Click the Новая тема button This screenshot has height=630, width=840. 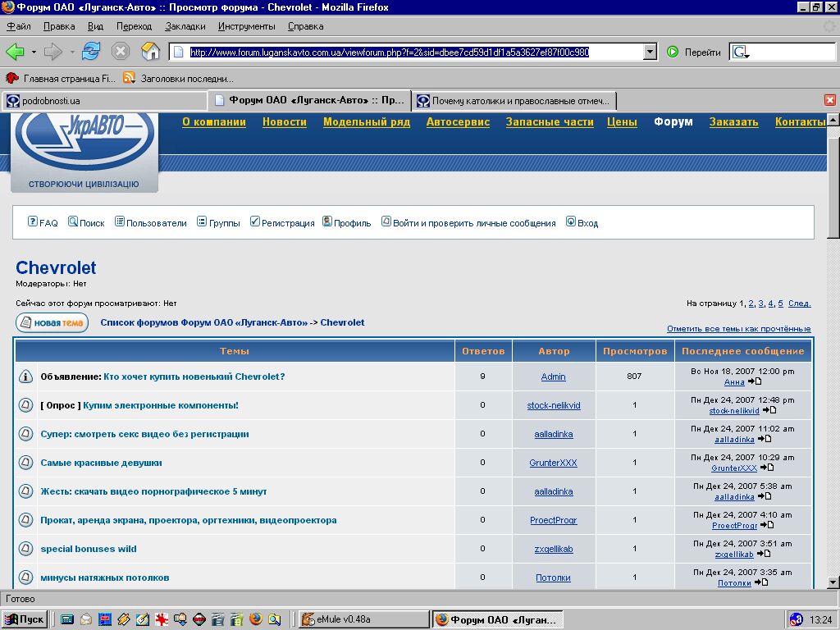52,323
